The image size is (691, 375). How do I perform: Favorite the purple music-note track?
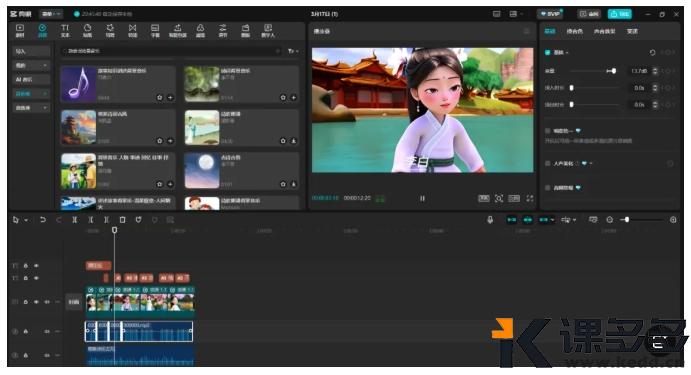(160, 97)
